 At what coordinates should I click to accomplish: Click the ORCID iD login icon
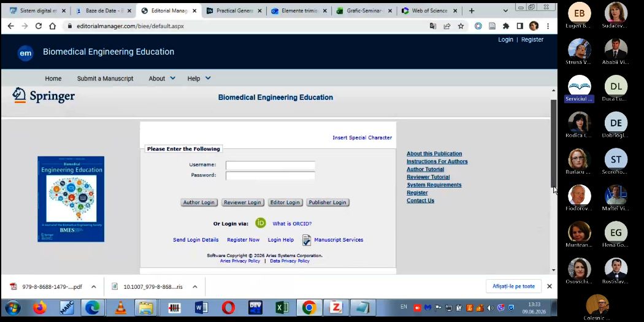261,223
